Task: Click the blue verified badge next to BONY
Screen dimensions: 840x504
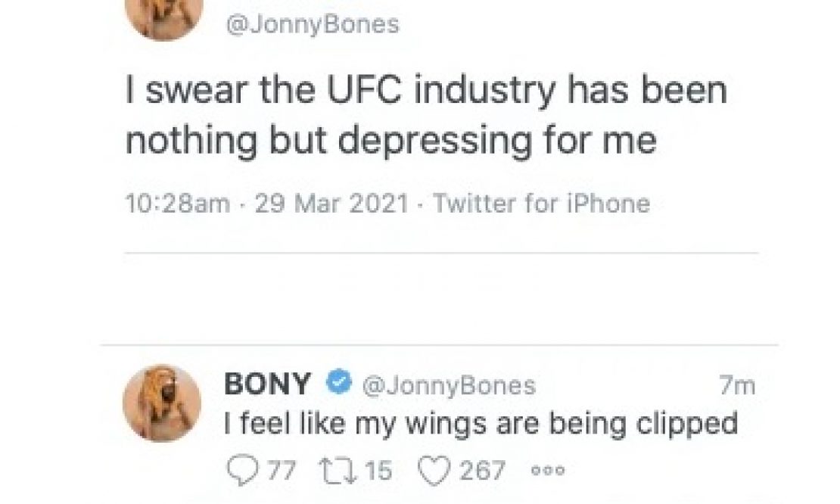Action: [338, 383]
